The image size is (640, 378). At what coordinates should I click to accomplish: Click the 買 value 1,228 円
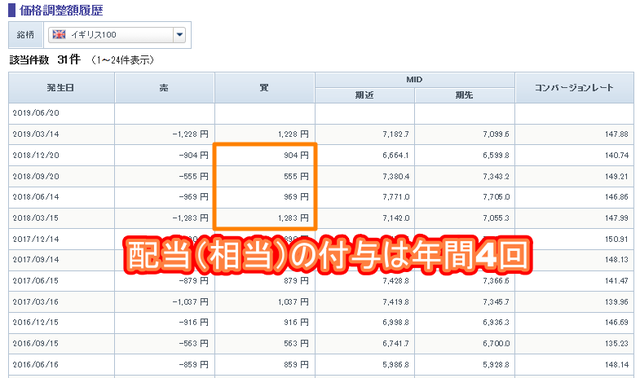pos(293,134)
